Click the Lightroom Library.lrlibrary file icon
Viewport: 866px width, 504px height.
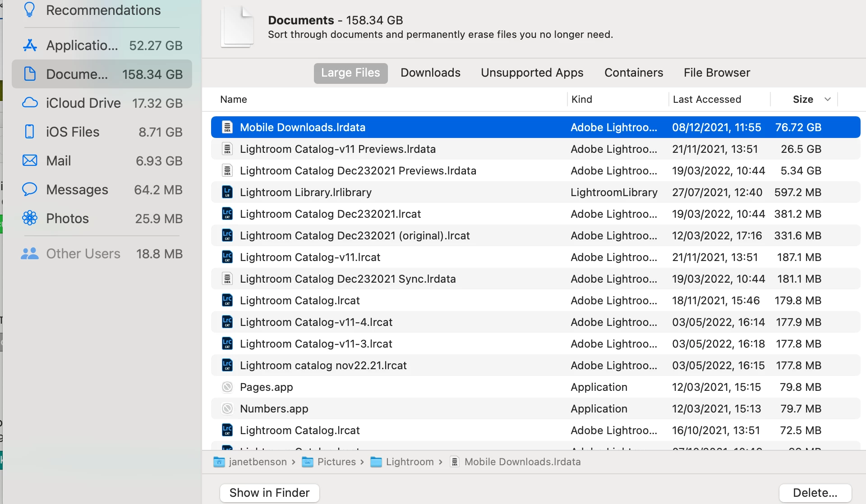(227, 192)
